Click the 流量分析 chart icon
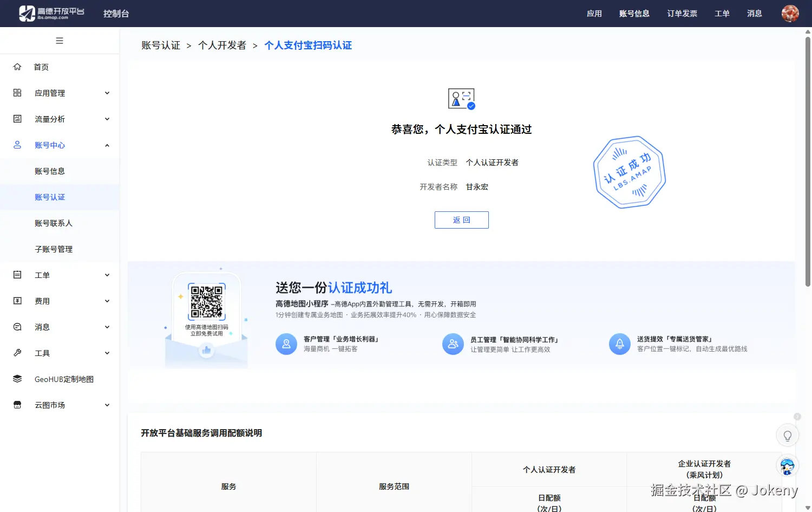The width and height of the screenshot is (812, 512). click(x=17, y=119)
